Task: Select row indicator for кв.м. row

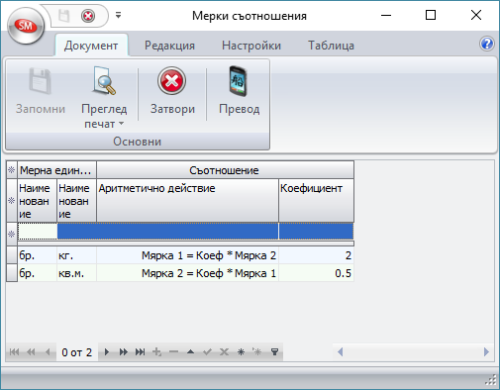Action: [x=12, y=273]
